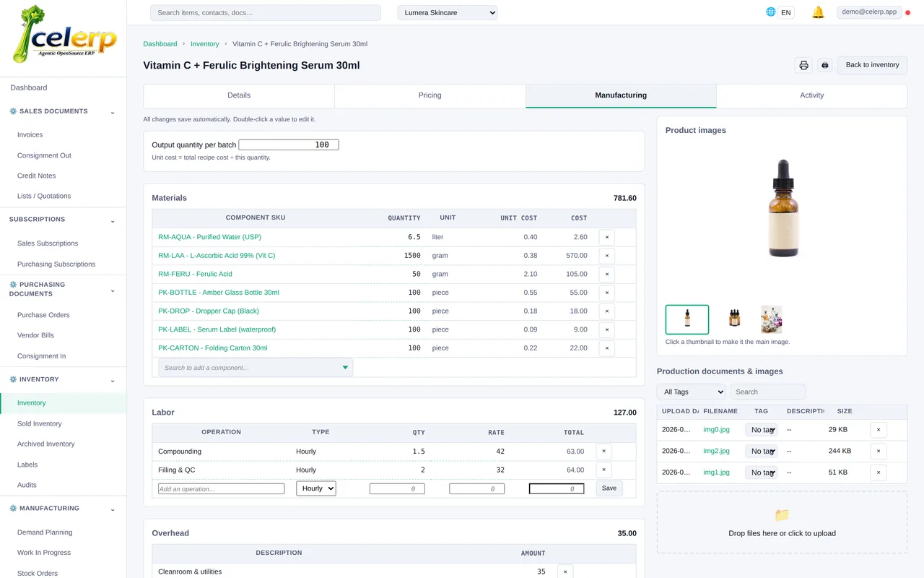Open the company selector Lumera Skincare
Screen dimensions: 924x578
pyautogui.click(x=448, y=13)
